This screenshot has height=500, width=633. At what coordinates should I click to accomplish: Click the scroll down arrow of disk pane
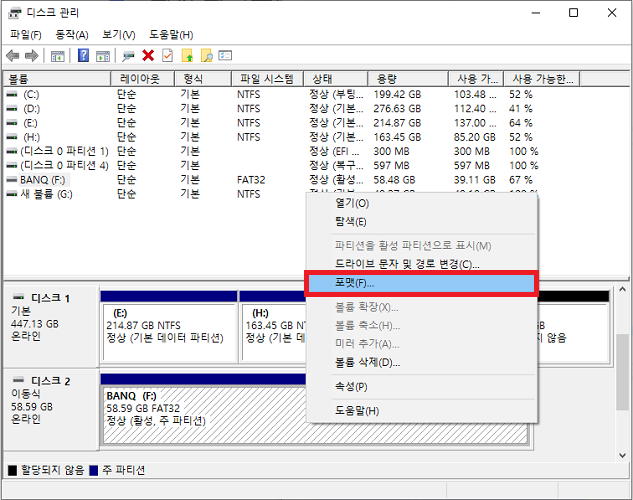click(622, 455)
